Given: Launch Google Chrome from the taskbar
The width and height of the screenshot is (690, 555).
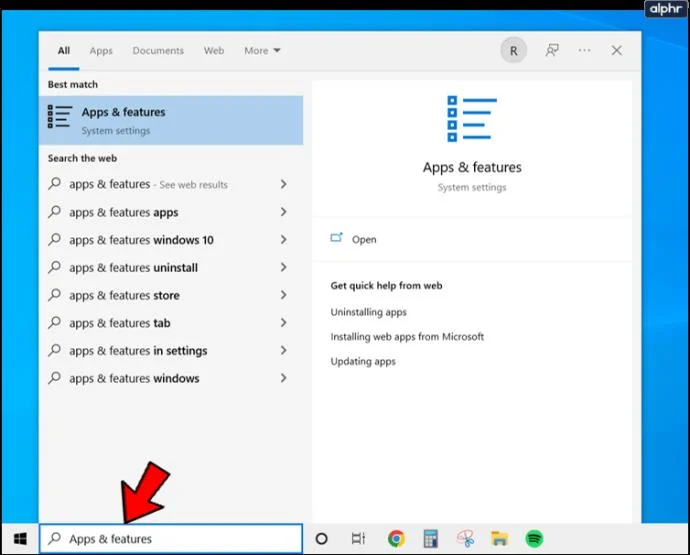Looking at the screenshot, I should pos(396,539).
